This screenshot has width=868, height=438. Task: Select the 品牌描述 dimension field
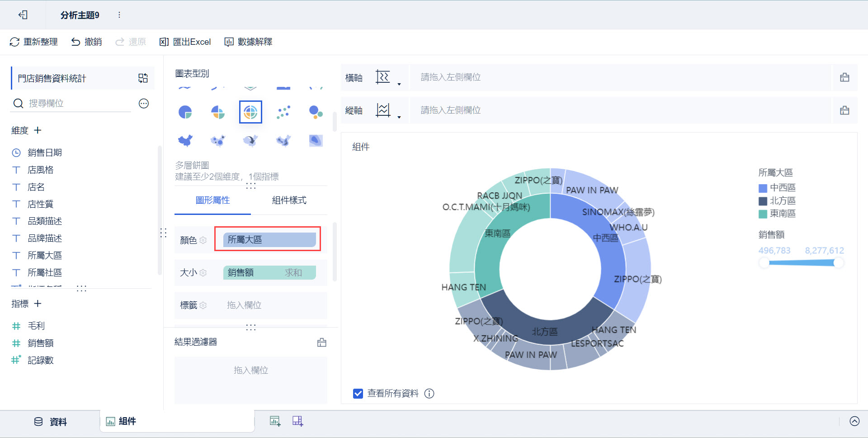point(45,238)
